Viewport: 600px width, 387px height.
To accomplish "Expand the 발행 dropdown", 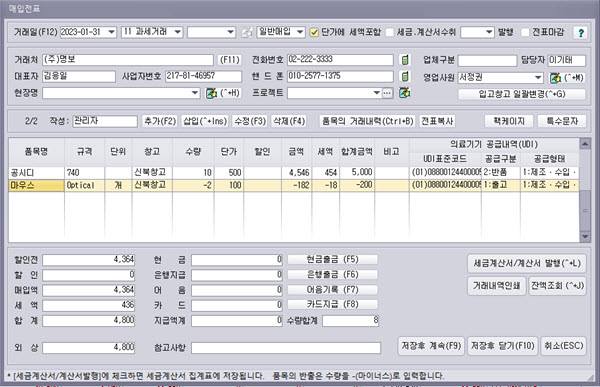I will pyautogui.click(x=489, y=32).
